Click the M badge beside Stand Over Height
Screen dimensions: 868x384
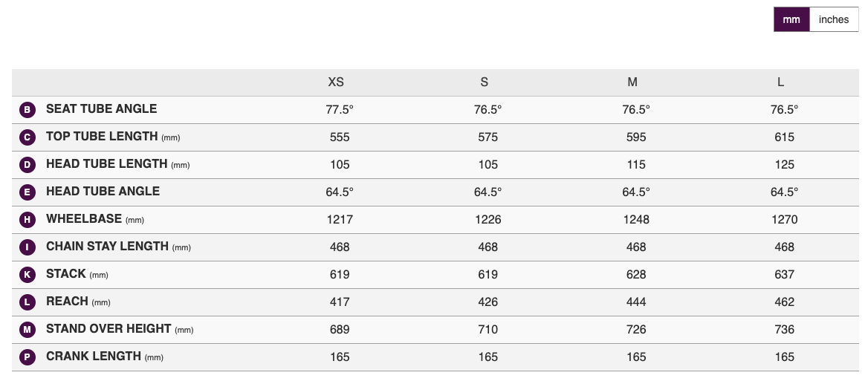27,330
